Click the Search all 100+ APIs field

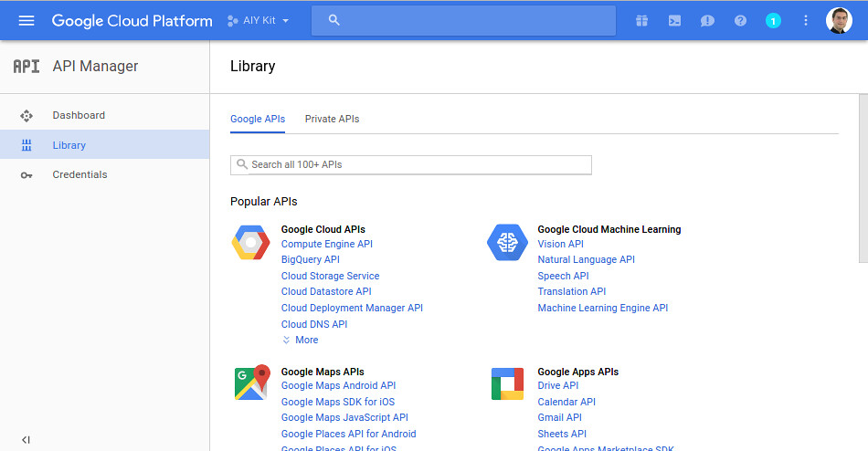tap(411, 165)
